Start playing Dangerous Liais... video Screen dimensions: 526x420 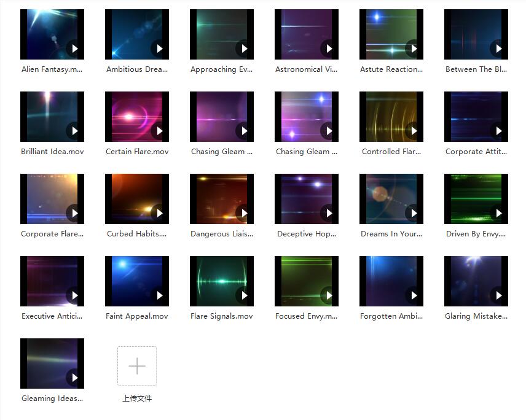[x=244, y=213]
